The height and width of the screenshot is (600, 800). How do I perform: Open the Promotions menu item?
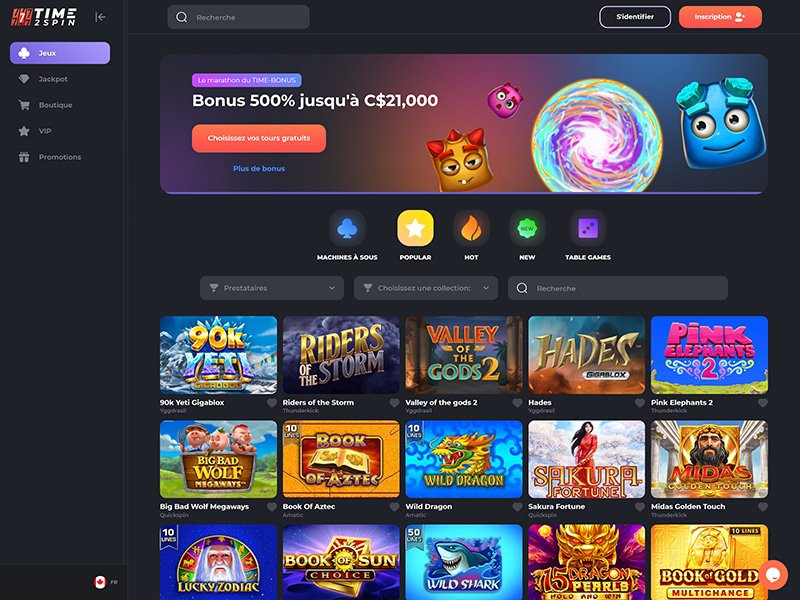tap(60, 157)
